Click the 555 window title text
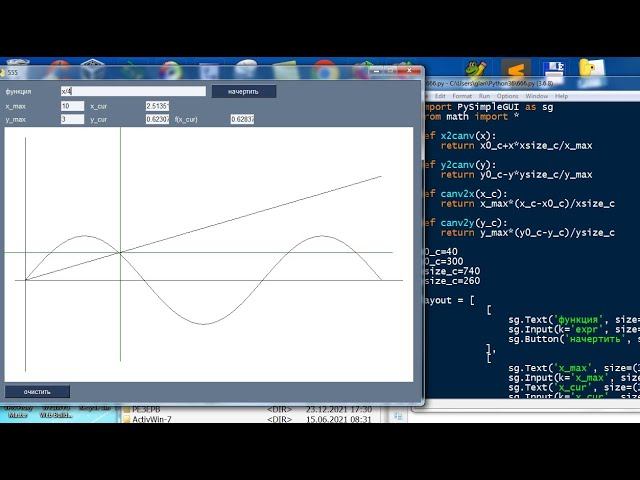640x480 pixels. [13, 73]
